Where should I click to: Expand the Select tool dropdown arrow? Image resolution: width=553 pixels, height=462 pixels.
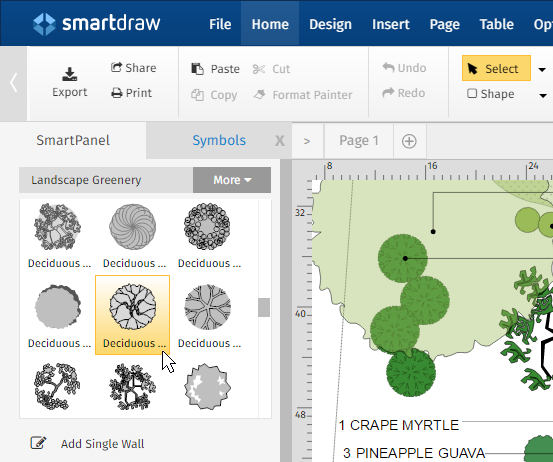[542, 69]
